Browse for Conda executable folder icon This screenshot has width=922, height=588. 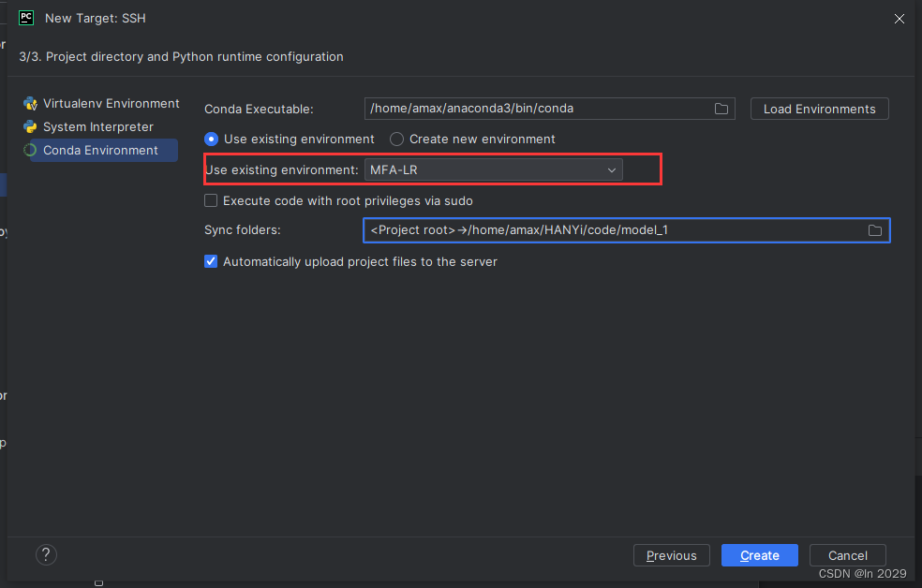[721, 109]
